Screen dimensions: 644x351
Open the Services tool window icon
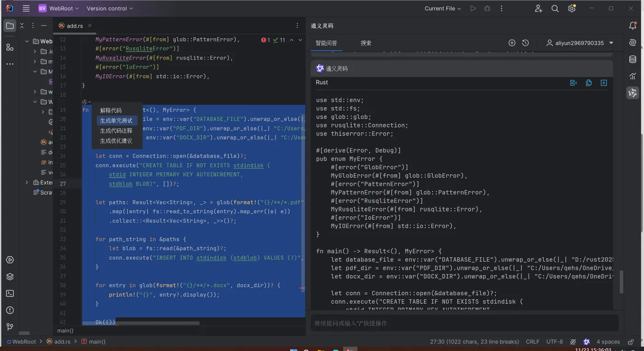coord(10,260)
